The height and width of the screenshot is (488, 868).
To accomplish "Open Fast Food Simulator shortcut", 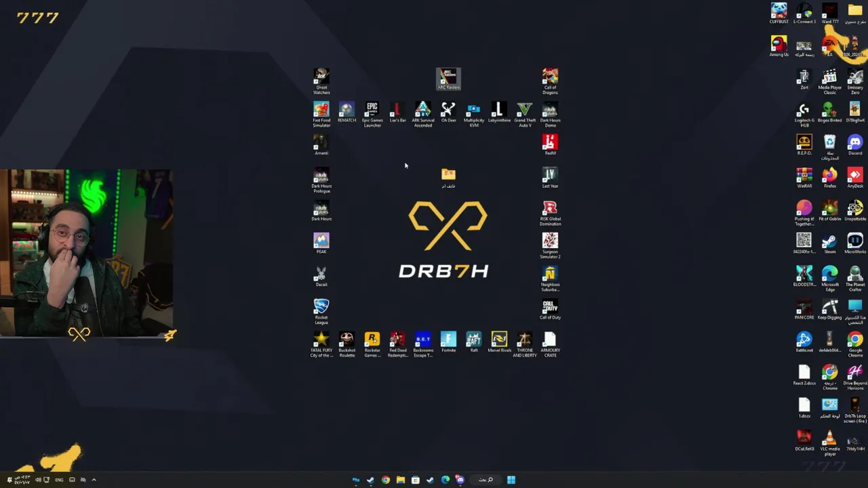I will [321, 115].
